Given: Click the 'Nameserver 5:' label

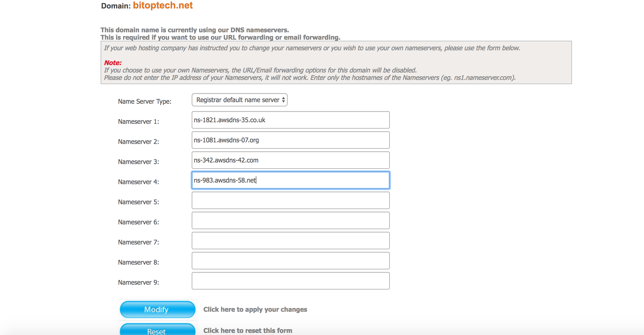Looking at the screenshot, I should [x=138, y=202].
